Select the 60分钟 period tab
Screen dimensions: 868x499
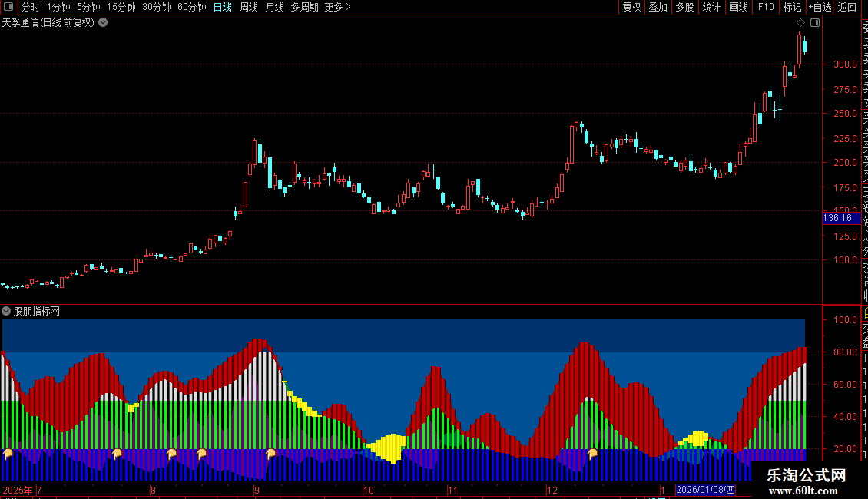coord(192,7)
